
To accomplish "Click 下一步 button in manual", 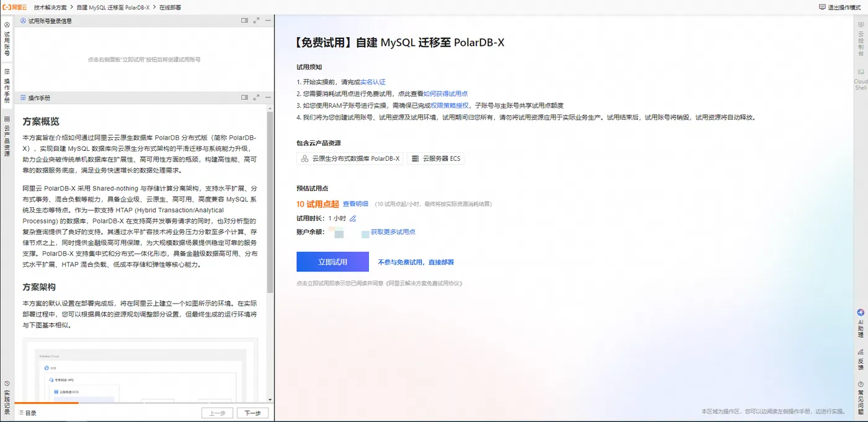I will point(252,413).
